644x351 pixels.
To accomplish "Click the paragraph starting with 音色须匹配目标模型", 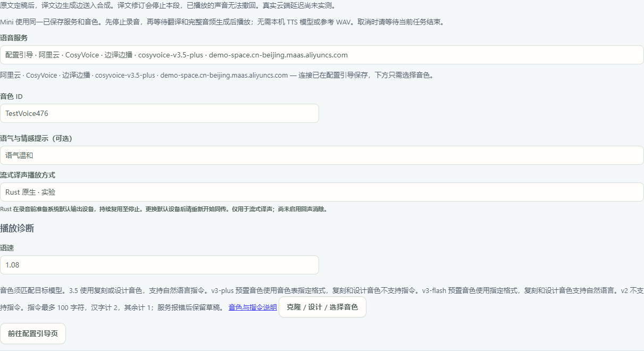I will [322, 299].
